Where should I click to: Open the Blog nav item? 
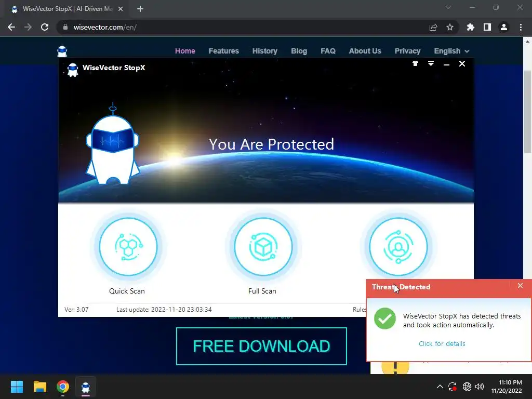[x=299, y=51]
